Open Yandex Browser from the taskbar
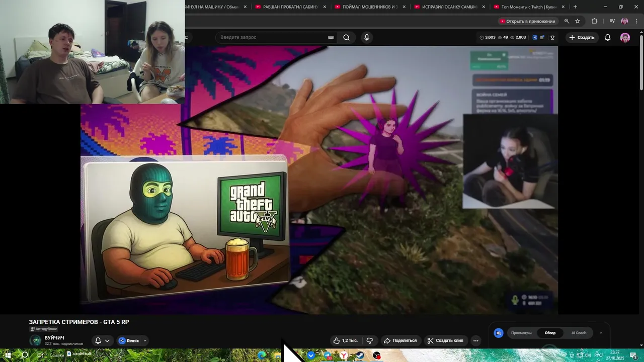 (344, 355)
